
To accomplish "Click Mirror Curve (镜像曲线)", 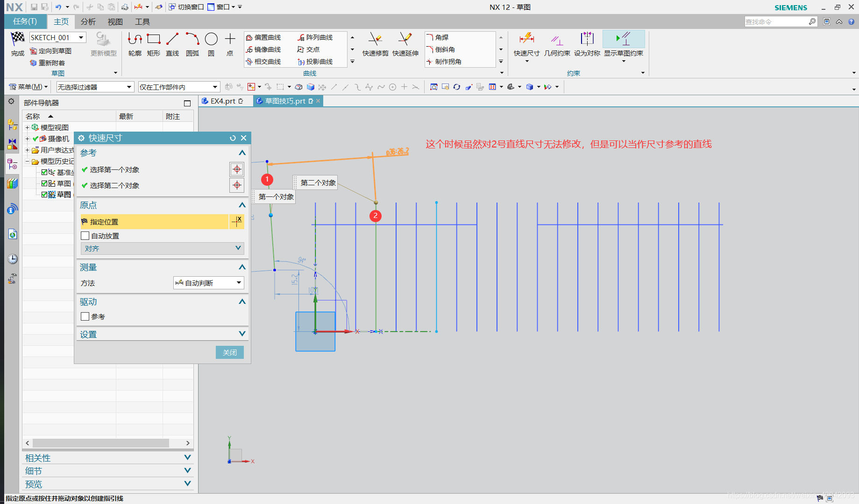I will click(x=263, y=49).
